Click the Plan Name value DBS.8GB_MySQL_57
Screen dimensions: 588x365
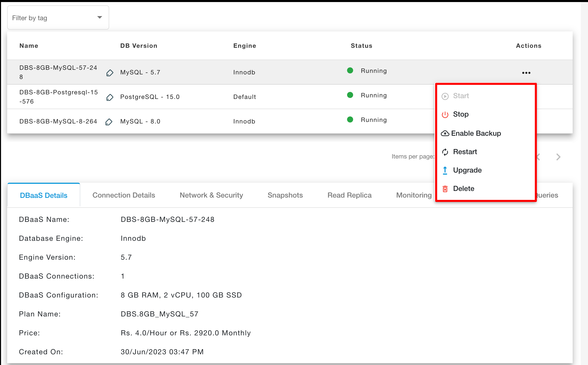coord(160,314)
